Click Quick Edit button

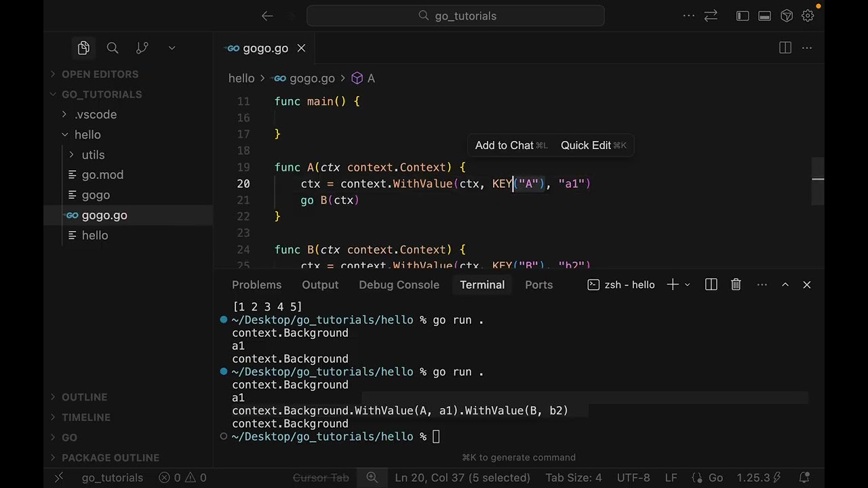[593, 145]
